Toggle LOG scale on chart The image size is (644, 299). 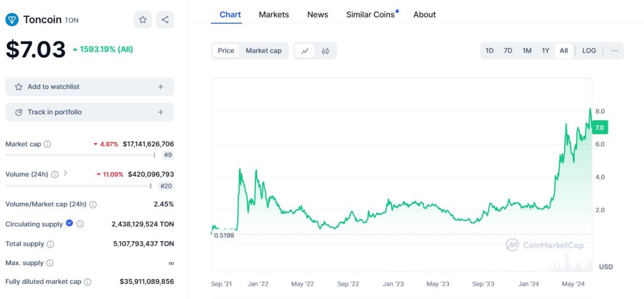(589, 51)
